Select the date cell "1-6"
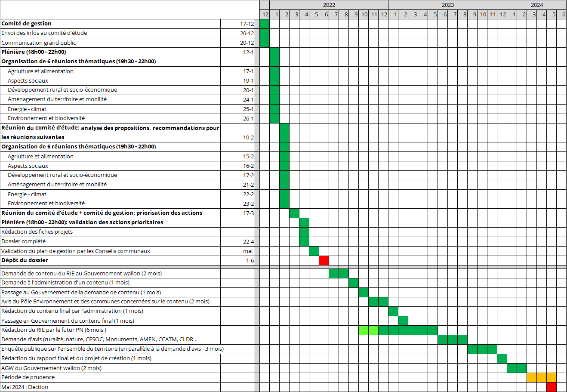Screen dimensions: 567x392 pos(250,260)
